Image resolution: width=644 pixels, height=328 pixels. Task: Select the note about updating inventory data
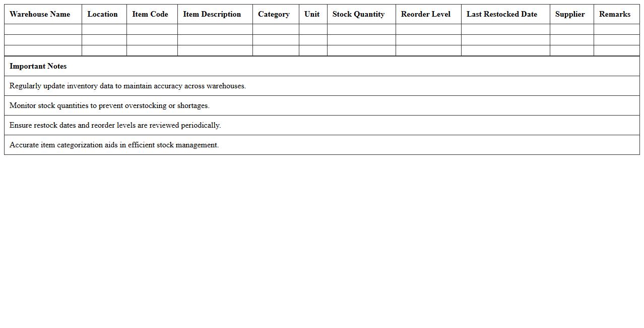pos(127,86)
